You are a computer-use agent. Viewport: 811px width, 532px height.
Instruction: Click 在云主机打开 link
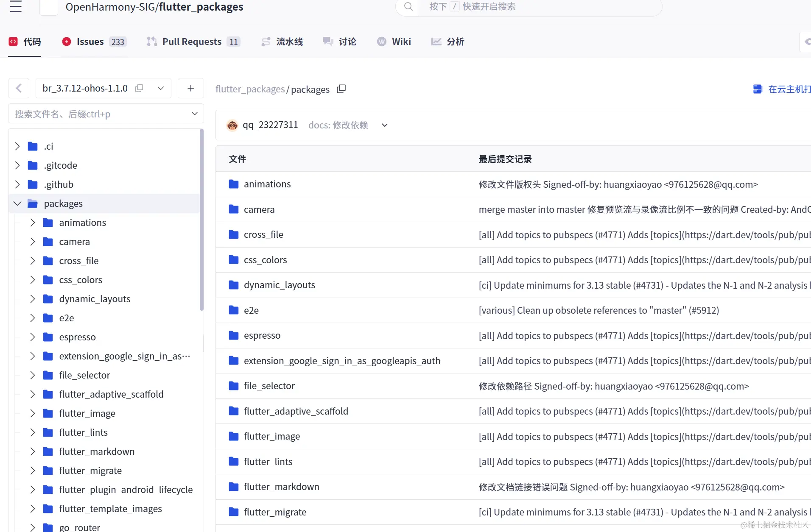coord(789,89)
